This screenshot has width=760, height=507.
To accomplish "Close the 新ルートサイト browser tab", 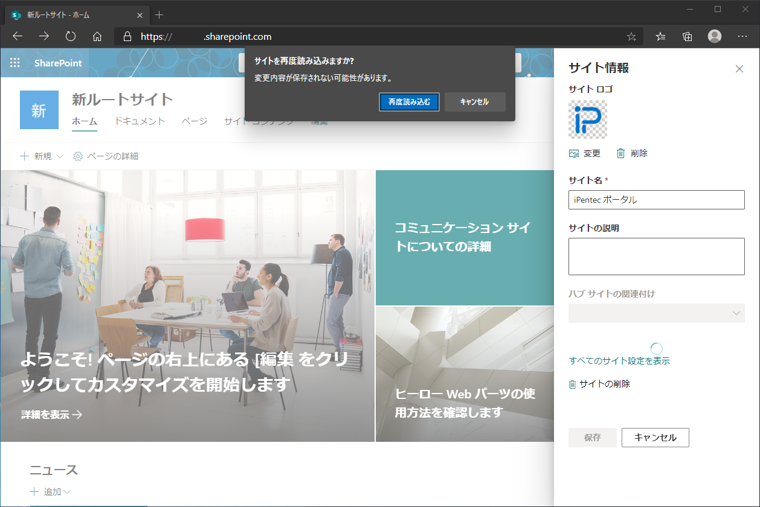I will (140, 16).
